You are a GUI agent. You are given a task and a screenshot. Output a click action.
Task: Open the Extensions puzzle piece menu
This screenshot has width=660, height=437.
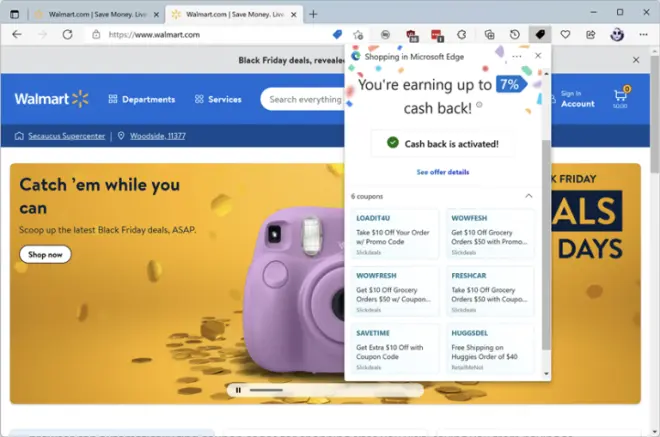[x=462, y=35]
